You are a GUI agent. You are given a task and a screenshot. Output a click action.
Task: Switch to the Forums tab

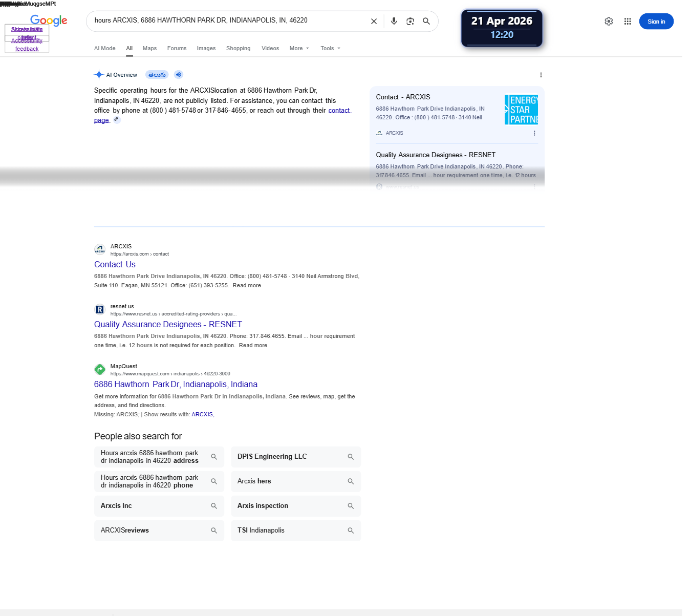click(177, 48)
